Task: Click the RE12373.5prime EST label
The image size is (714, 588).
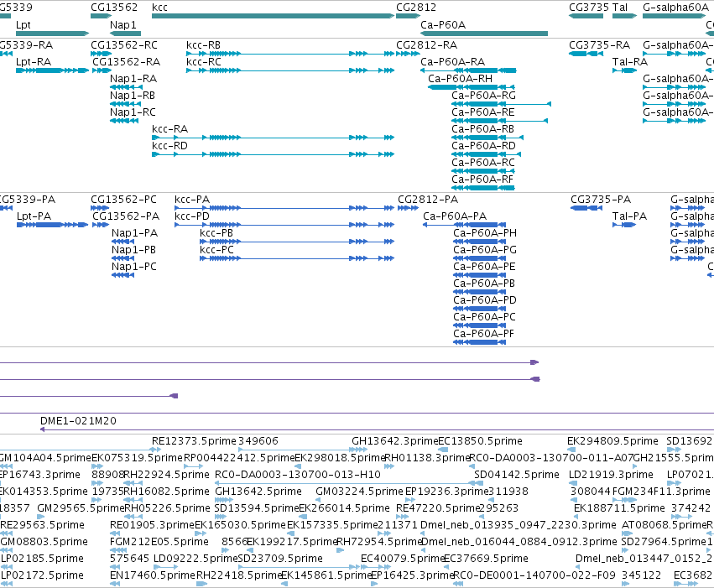Action: [194, 441]
